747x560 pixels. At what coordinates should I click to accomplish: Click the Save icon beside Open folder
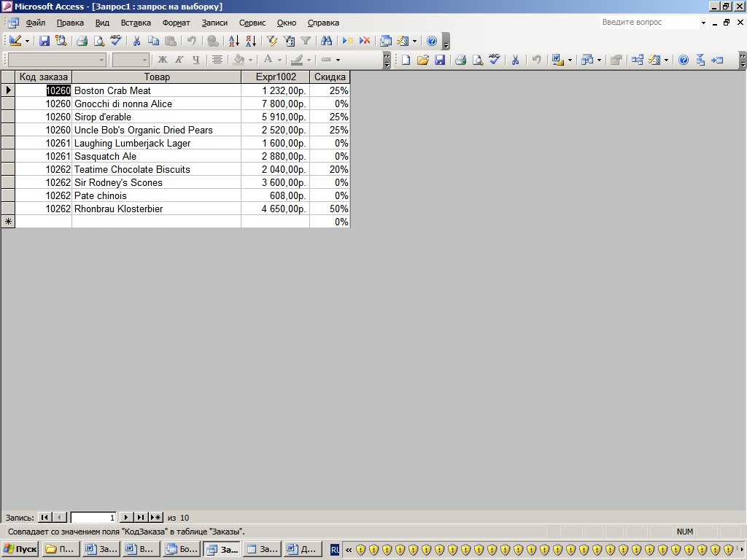[x=440, y=60]
